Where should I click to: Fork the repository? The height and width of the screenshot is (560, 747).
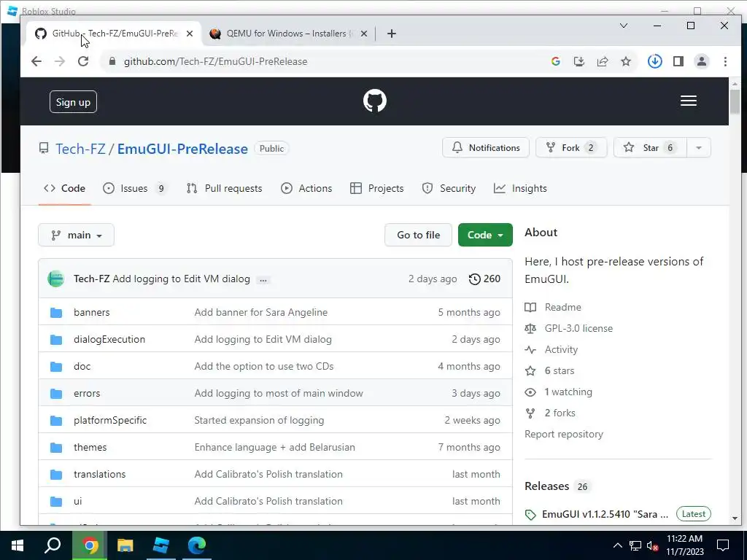571,148
